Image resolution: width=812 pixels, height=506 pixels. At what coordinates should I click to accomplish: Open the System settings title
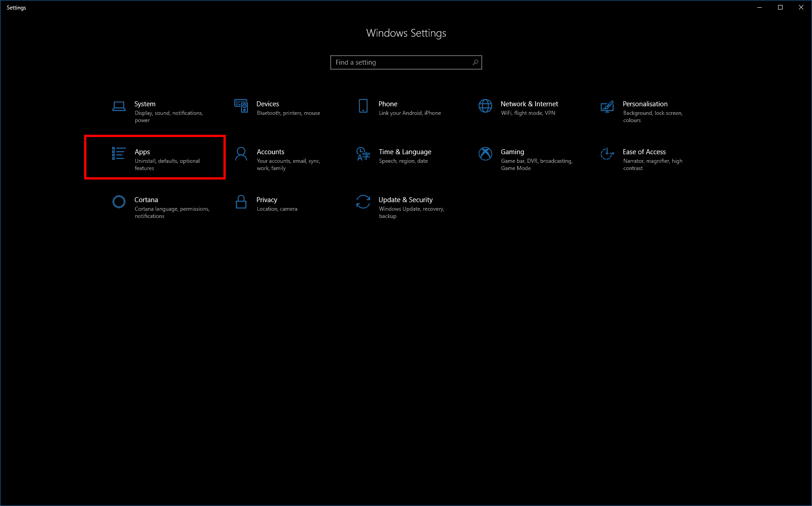tap(145, 104)
